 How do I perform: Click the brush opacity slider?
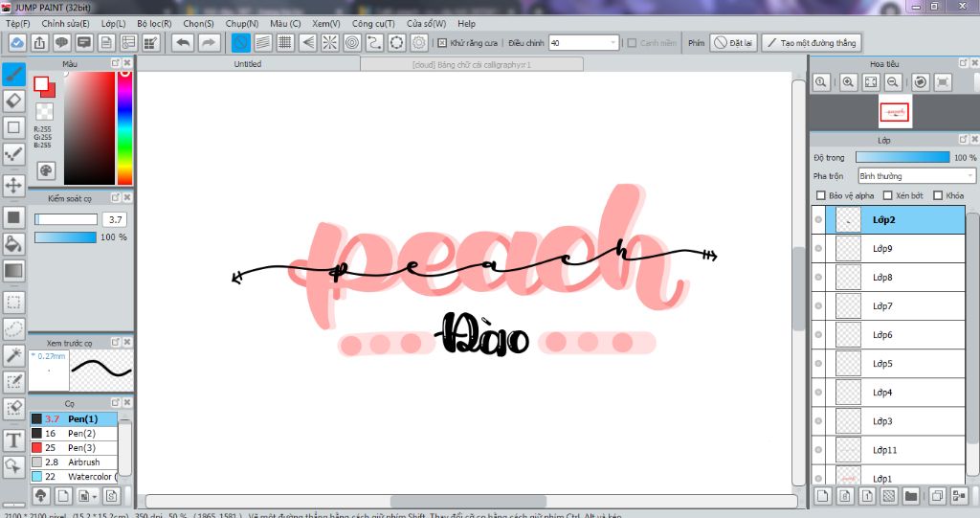pos(66,237)
